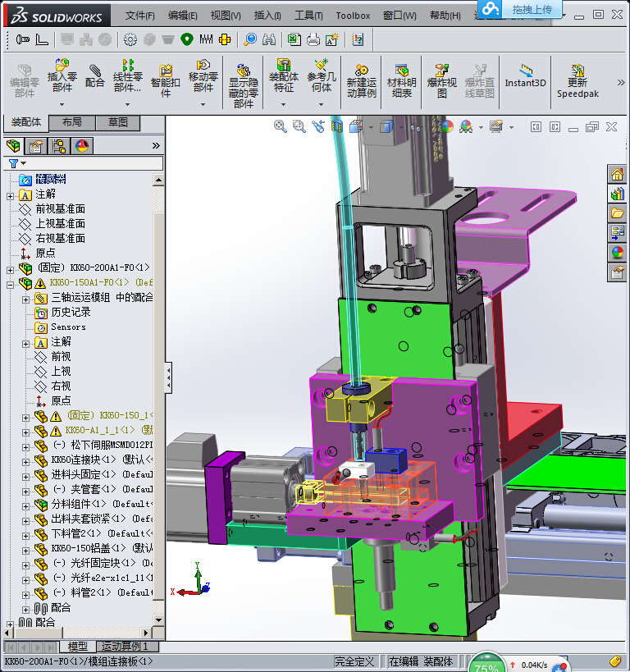Screen dimensions: 630x672
Task: Open Design Library icon in task pane
Action: coord(617,194)
